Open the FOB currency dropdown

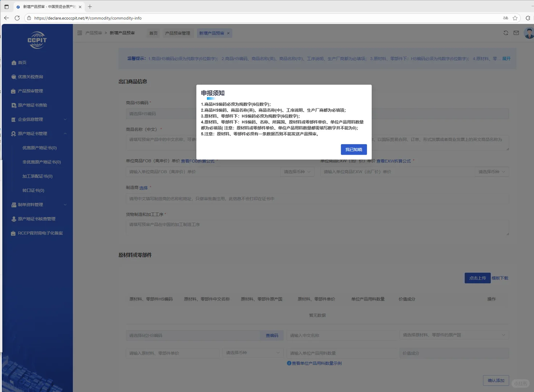[x=297, y=172]
